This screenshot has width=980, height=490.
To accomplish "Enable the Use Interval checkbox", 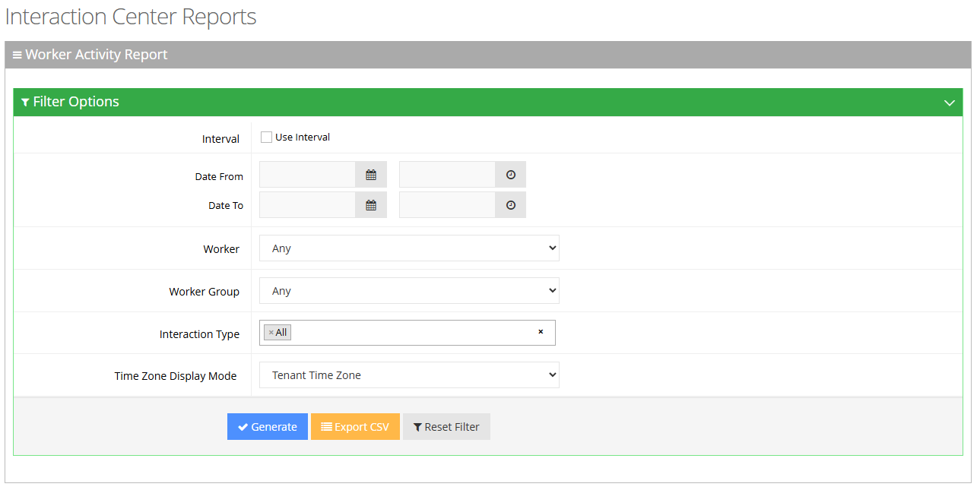I will tap(266, 138).
